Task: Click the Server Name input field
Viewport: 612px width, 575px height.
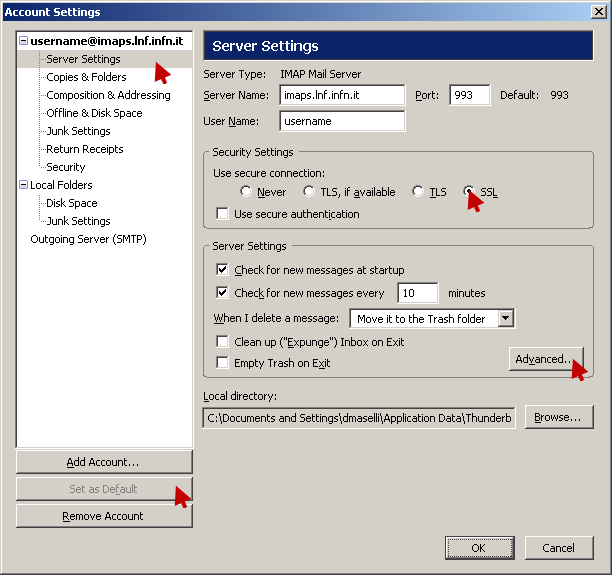Action: [x=342, y=95]
